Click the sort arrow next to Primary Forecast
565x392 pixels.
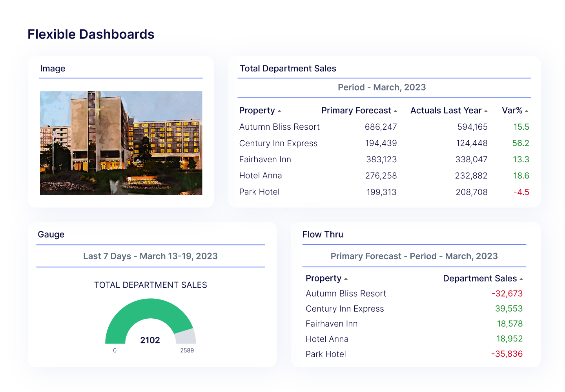pyautogui.click(x=396, y=111)
